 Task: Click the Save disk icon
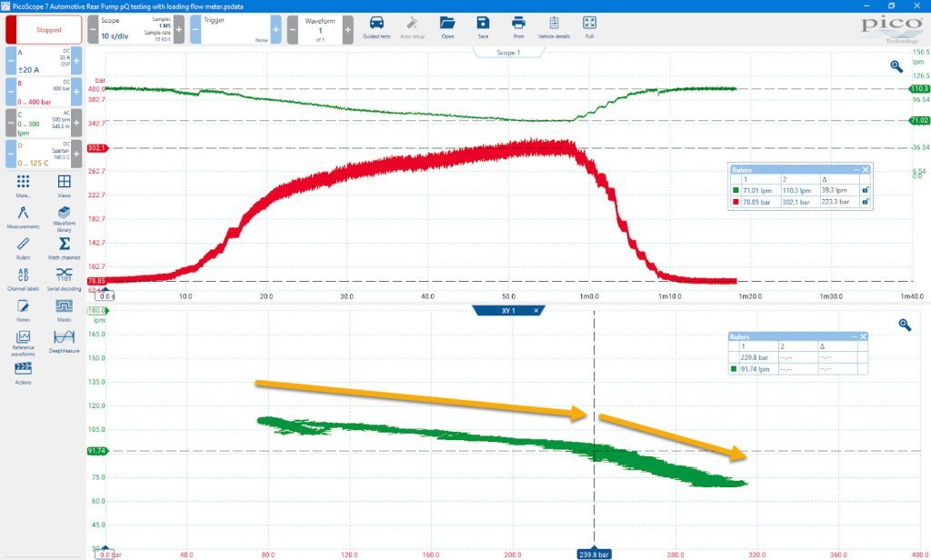point(483,28)
